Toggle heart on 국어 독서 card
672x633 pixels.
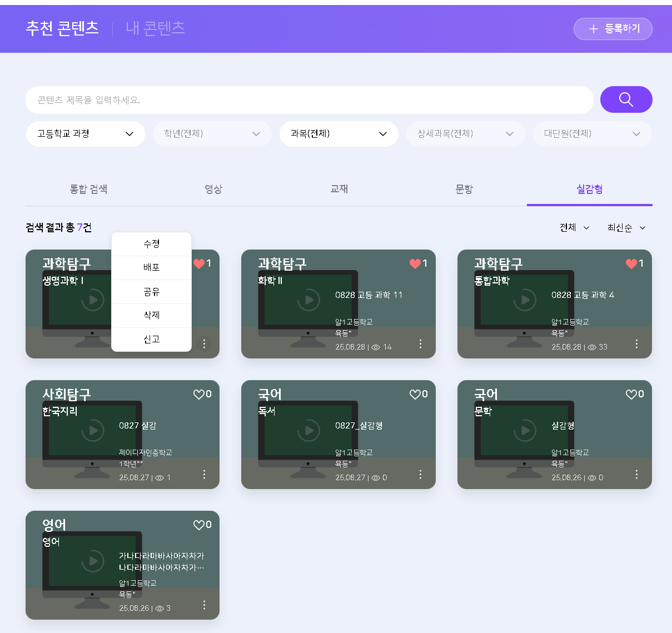coord(415,394)
